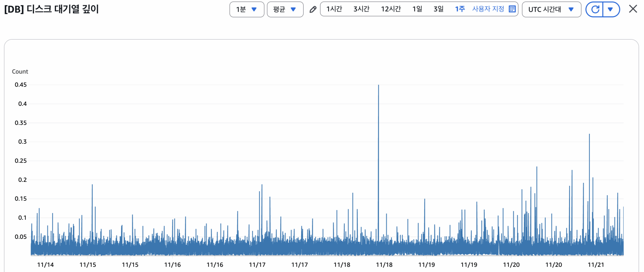Click the pencil edit icon
The height and width of the screenshot is (272, 644).
coord(312,10)
